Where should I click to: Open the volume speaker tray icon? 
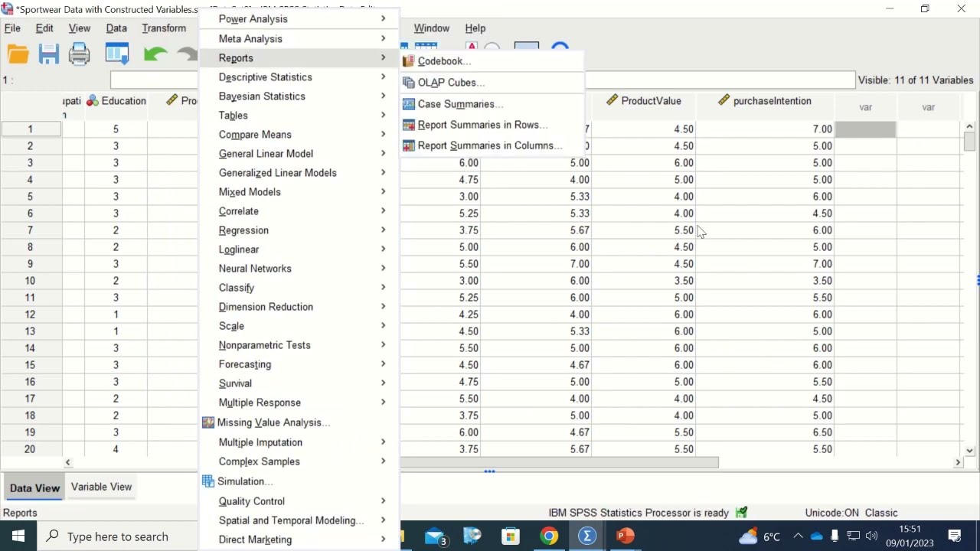pos(871,536)
